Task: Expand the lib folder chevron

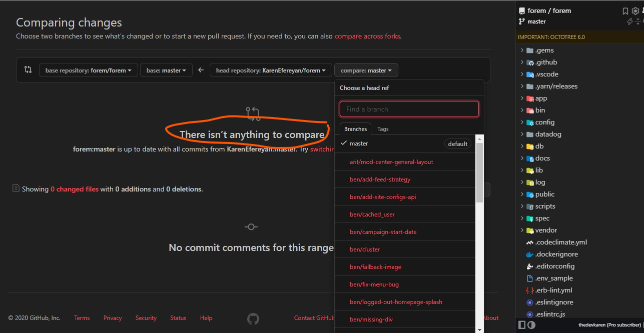Action: pos(522,170)
